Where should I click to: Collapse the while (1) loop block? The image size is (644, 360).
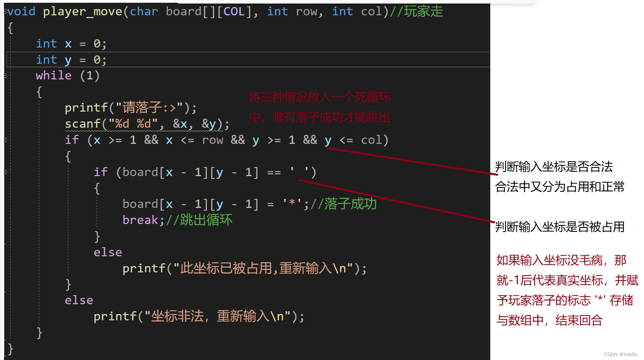tap(5, 75)
